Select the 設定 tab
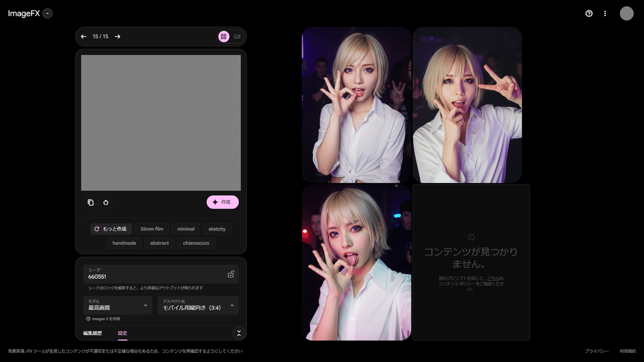Image resolution: width=644 pixels, height=362 pixels. (122, 333)
